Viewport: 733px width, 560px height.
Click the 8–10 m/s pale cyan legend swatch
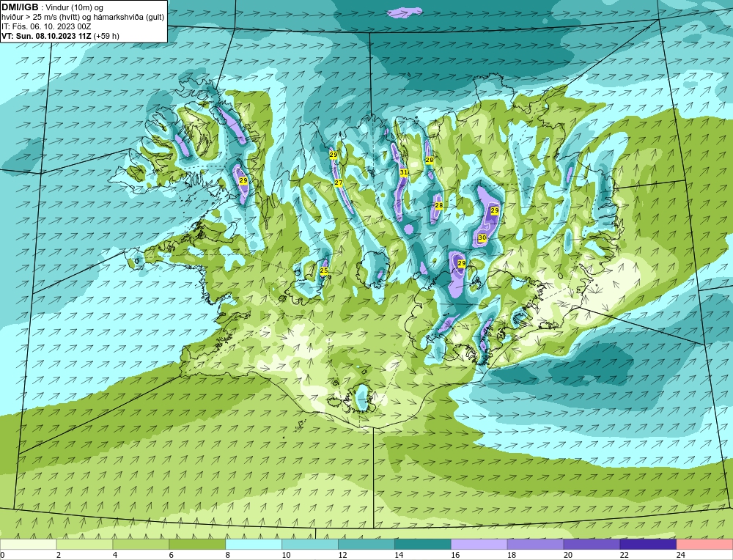coord(254,545)
